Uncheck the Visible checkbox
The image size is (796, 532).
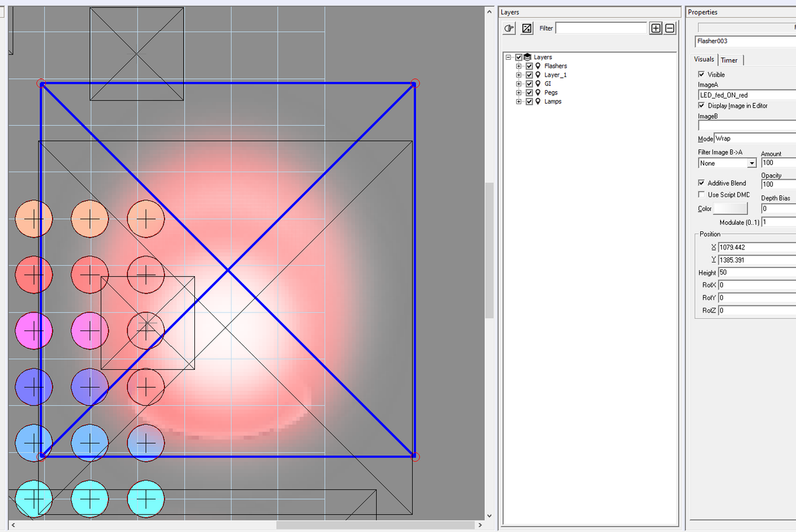point(701,74)
